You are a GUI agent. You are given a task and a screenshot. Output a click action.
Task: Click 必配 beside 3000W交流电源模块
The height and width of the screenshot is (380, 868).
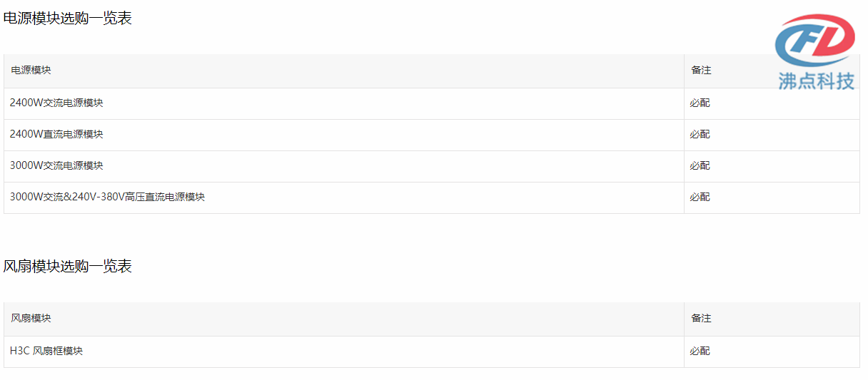click(x=700, y=166)
